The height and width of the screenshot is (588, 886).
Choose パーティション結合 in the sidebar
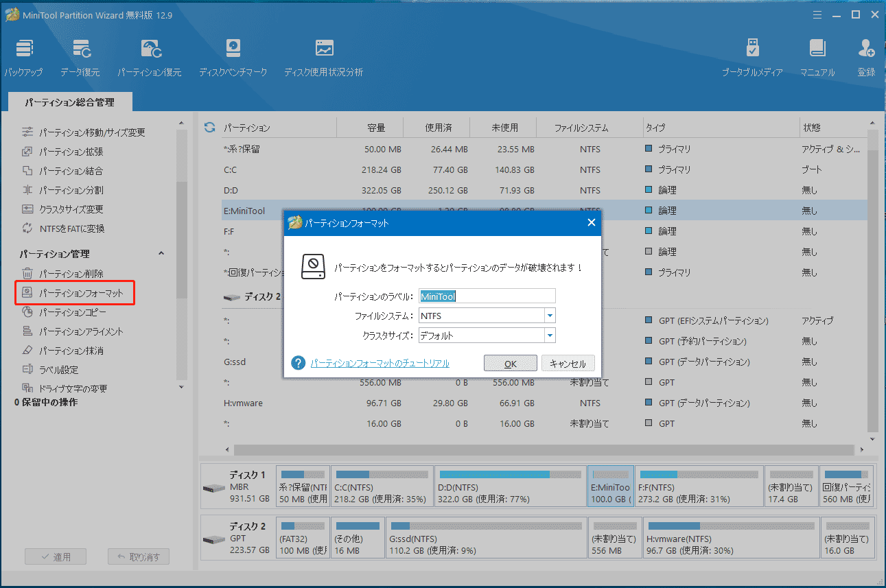(x=63, y=171)
